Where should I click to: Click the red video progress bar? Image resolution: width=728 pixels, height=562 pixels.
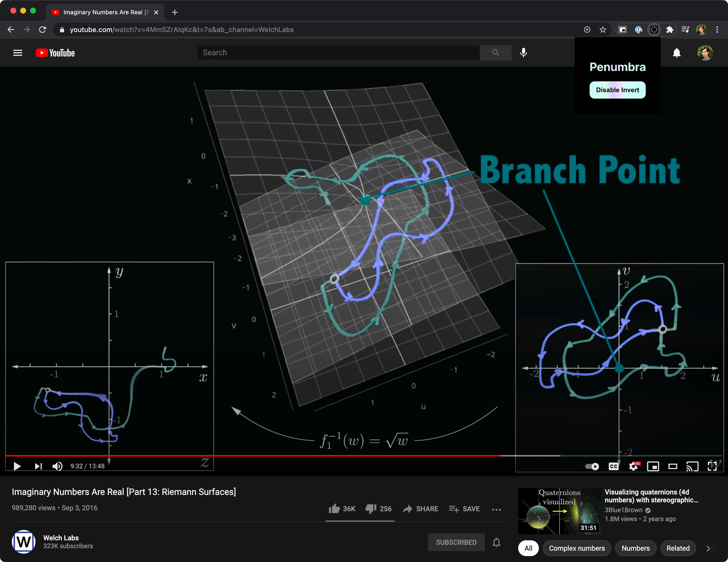[253, 455]
